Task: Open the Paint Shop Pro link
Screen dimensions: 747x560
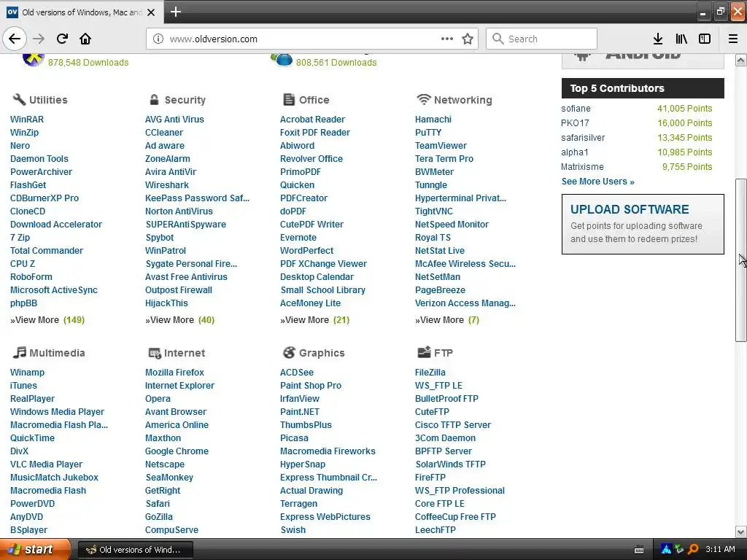Action: click(311, 386)
